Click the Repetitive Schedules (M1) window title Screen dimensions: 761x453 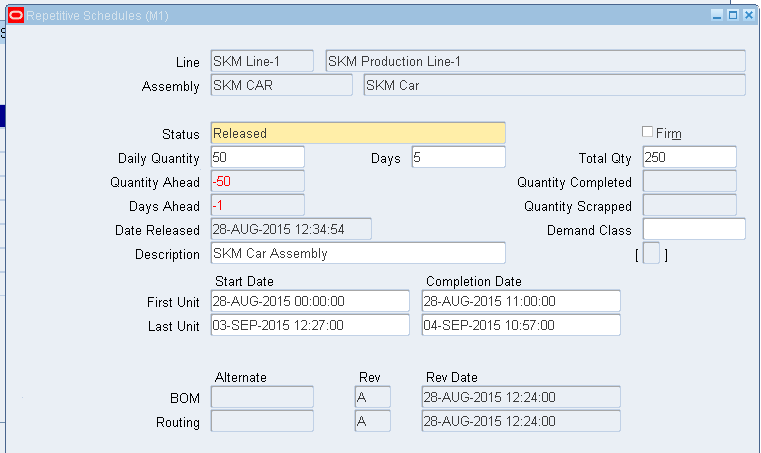(x=98, y=16)
